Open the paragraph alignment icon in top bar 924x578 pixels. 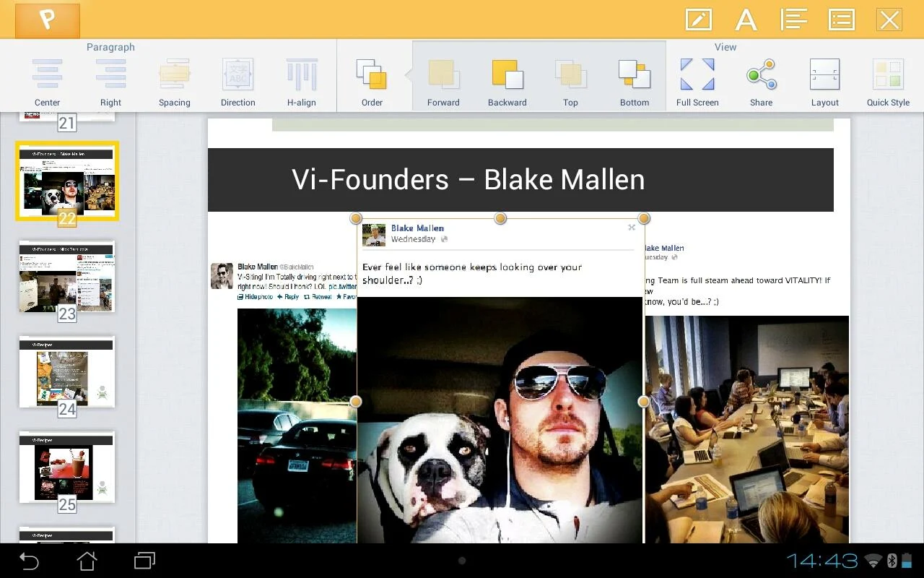coord(793,20)
